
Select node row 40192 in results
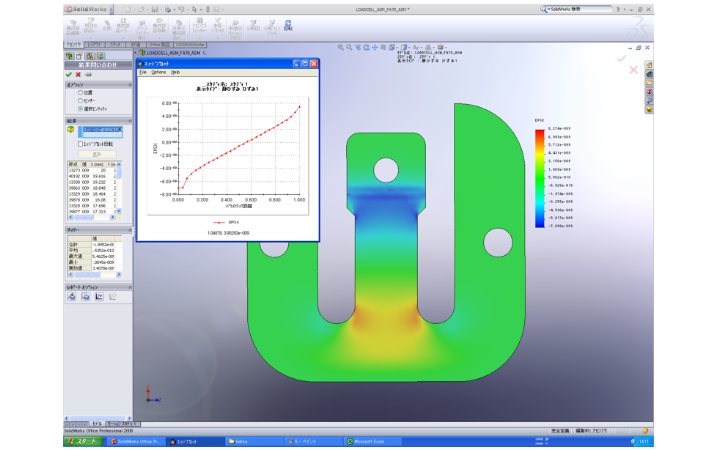[92, 176]
